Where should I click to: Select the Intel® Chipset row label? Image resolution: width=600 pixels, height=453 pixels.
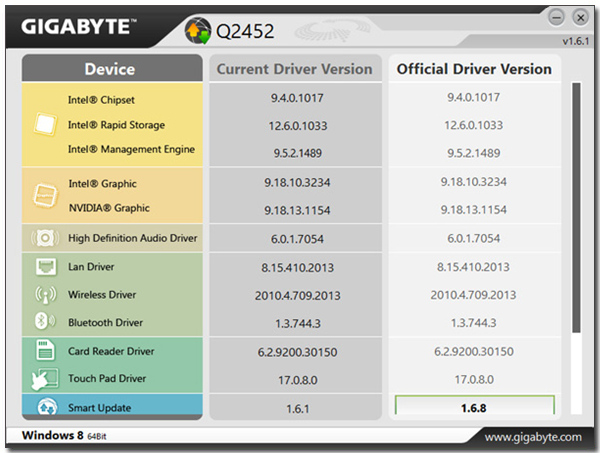pos(101,100)
